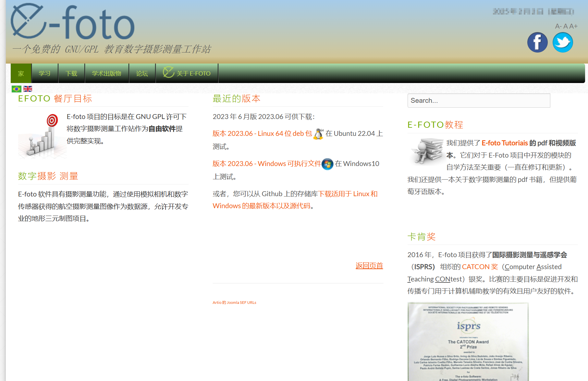Open the 论坛 forum menu item
588x381 pixels.
coord(142,73)
